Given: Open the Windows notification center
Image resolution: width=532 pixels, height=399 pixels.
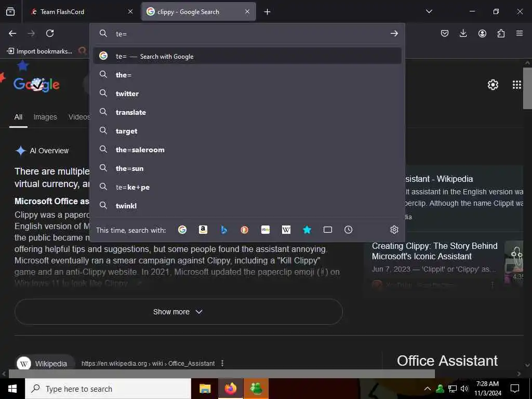Looking at the screenshot, I should tap(515, 389).
